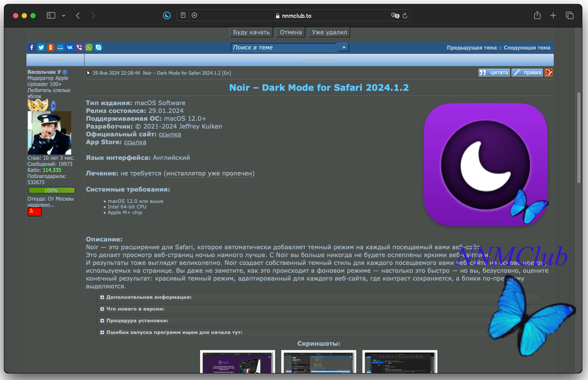Share the topic via Skype
Image resolution: width=588 pixels, height=380 pixels.
(99, 47)
